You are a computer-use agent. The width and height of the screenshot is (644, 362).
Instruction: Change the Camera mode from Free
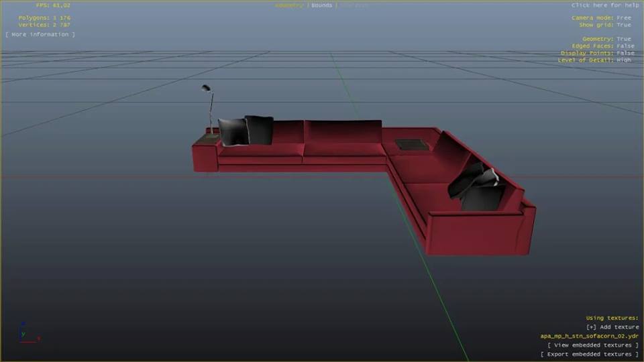tap(601, 17)
